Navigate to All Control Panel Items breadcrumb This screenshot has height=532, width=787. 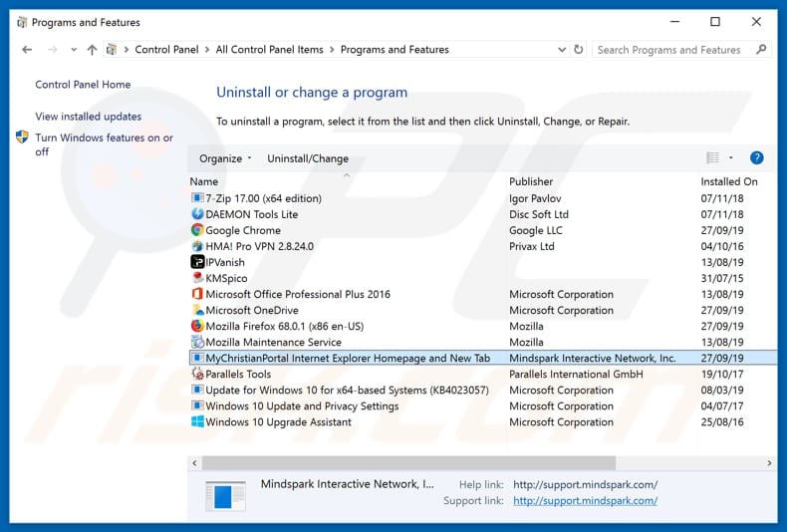(270, 50)
